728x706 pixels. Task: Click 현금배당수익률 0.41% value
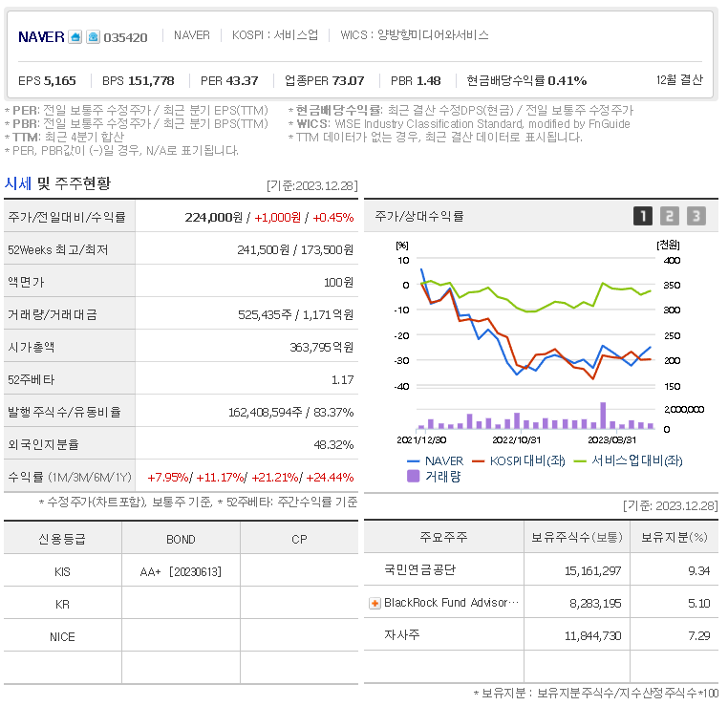526,81
